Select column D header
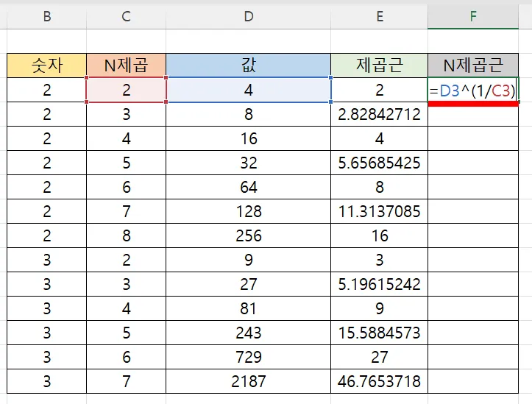The width and height of the screenshot is (532, 404). 249,16
